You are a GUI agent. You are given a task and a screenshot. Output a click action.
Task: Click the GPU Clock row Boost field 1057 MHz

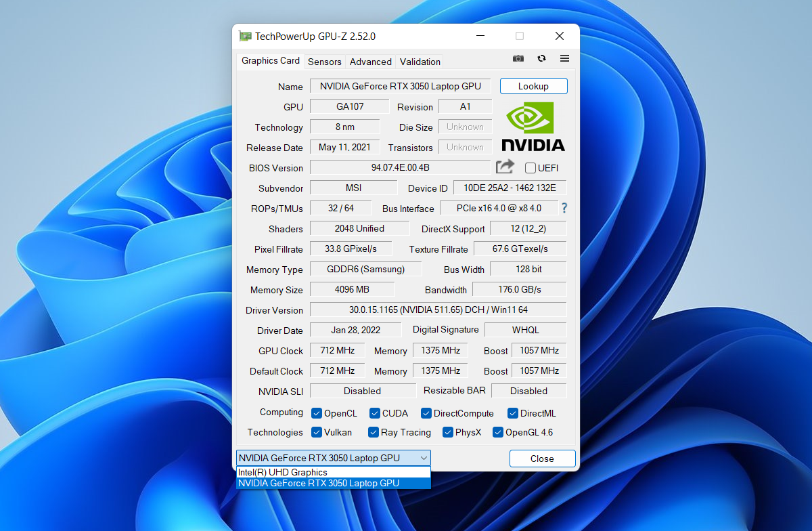coord(539,350)
